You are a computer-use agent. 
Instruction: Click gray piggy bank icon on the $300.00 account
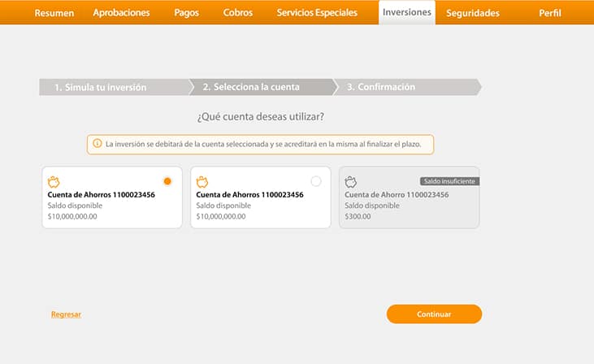[351, 182]
